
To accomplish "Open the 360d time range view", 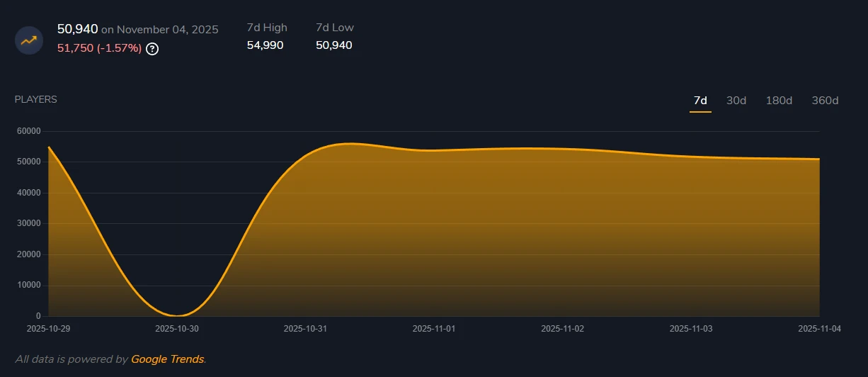I will tap(825, 101).
